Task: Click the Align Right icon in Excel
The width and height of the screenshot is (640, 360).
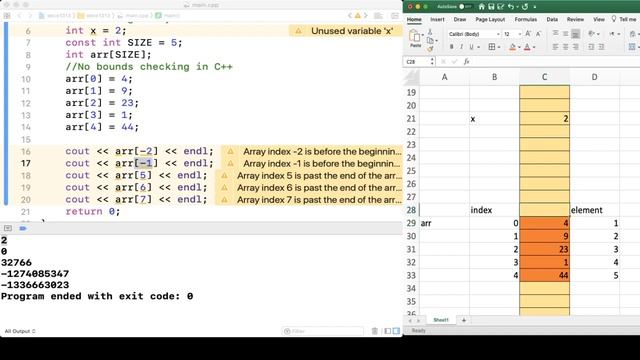Action: coord(576,47)
